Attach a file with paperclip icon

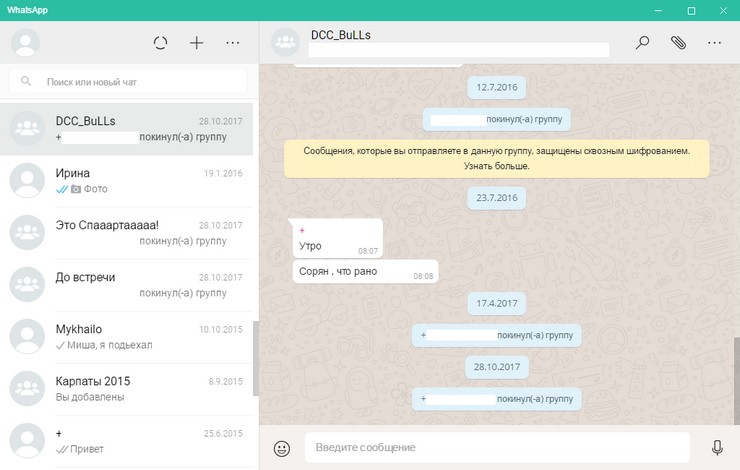(678, 43)
